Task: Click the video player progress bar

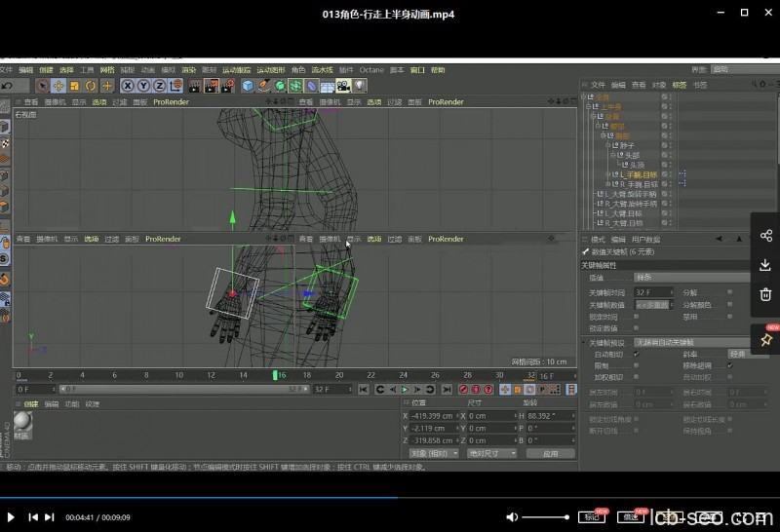Action: point(390,498)
